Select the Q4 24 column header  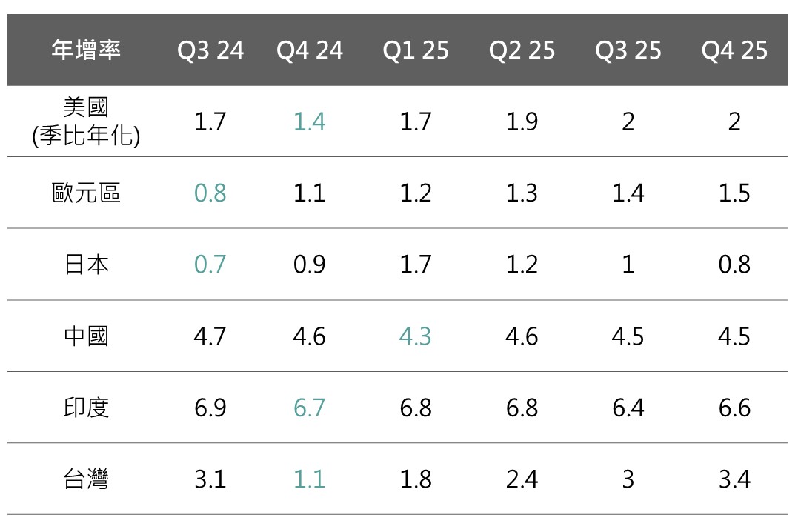[x=310, y=50]
